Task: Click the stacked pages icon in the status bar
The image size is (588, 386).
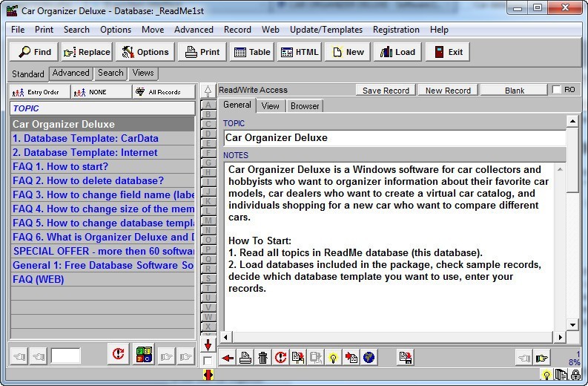Action: click(x=561, y=375)
